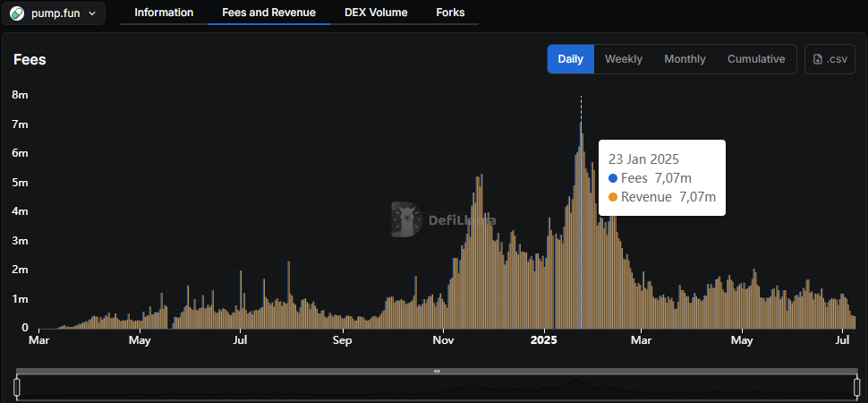This screenshot has width=868, height=403.
Task: Click the mini overview chart in the range selector
Action: pos(437,388)
